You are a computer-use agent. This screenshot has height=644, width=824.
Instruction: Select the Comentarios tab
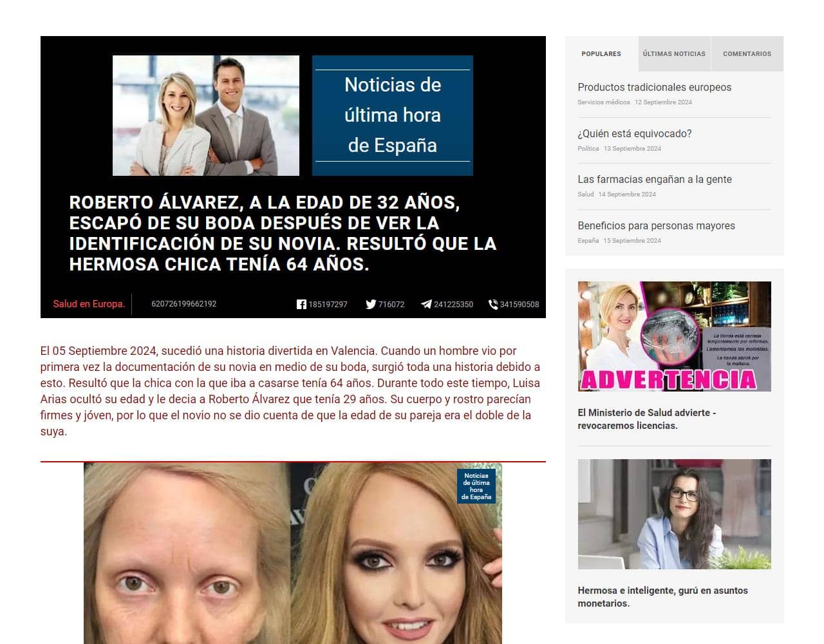[747, 54]
